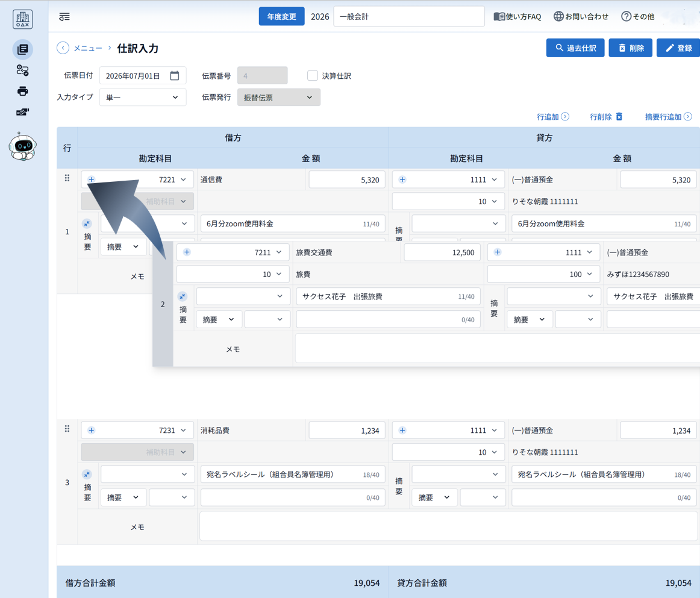The height and width of the screenshot is (598, 700).
Task: Click the plus icon beside debit account 7221
Action: click(90, 179)
